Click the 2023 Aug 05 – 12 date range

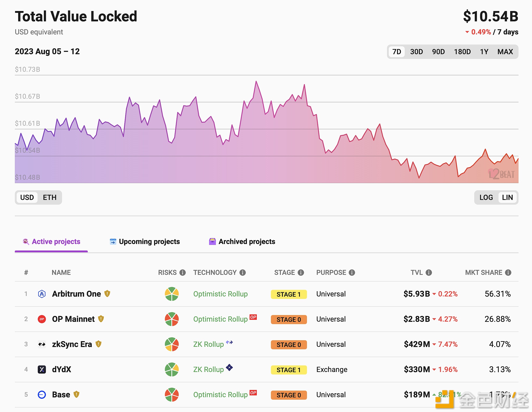click(47, 51)
